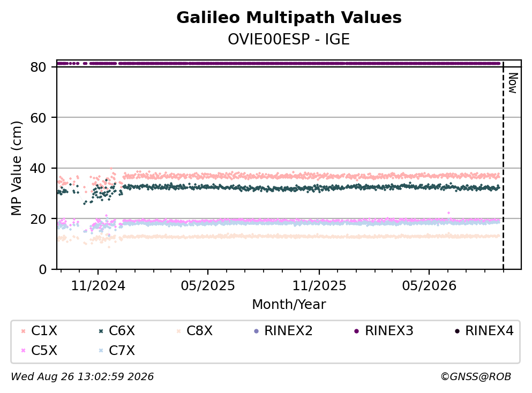This screenshot has height=393, width=532.
Task: Click the RINEX2 lavender legend dot
Action: [x=256, y=331]
